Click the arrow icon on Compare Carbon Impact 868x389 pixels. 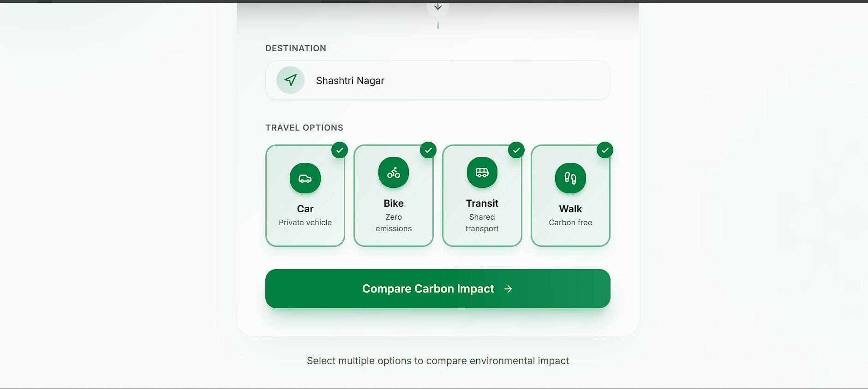508,289
